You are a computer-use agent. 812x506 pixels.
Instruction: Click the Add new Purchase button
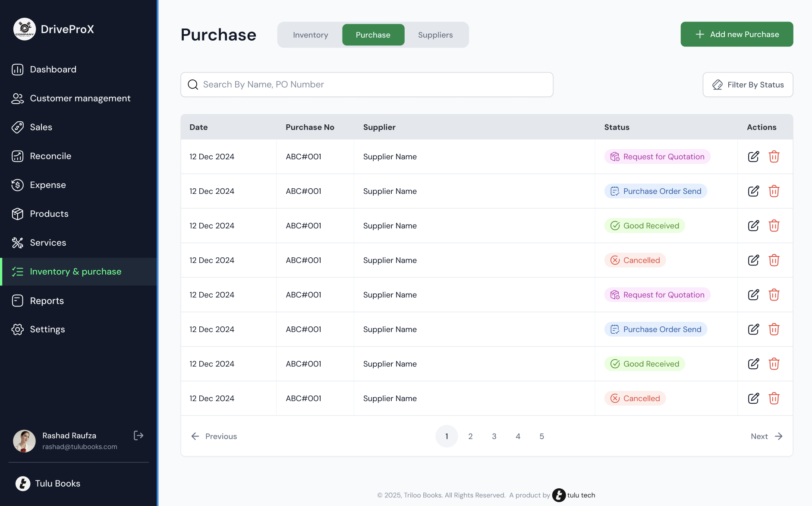tap(736, 34)
